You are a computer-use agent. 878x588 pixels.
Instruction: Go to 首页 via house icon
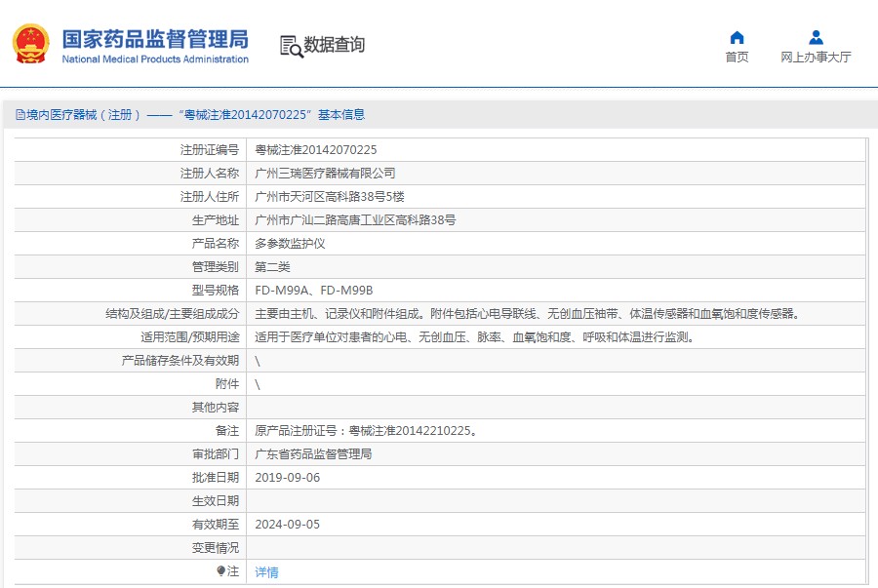737,37
